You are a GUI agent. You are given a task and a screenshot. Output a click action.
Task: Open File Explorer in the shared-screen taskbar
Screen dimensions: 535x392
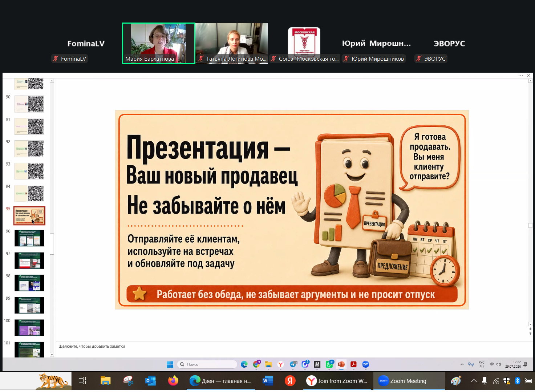tap(268, 364)
